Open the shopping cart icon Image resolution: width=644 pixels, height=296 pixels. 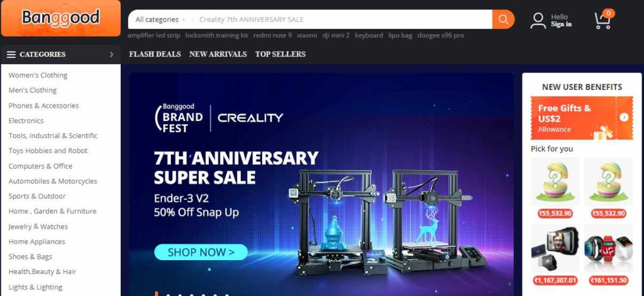click(x=603, y=20)
